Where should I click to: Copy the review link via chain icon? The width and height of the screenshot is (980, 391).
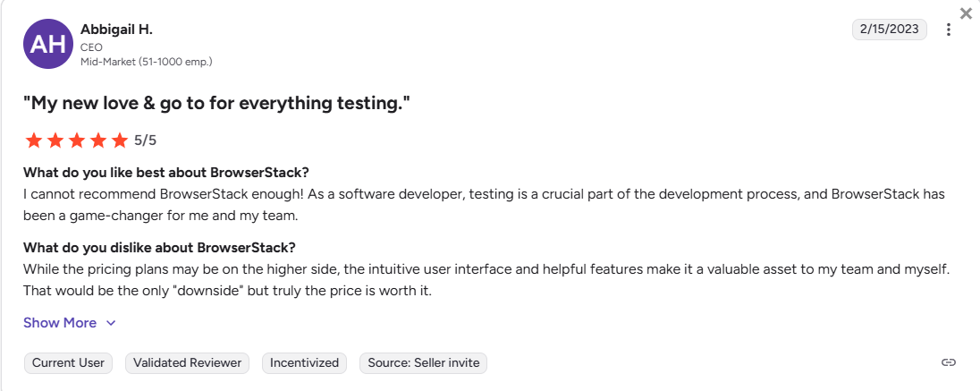(949, 362)
